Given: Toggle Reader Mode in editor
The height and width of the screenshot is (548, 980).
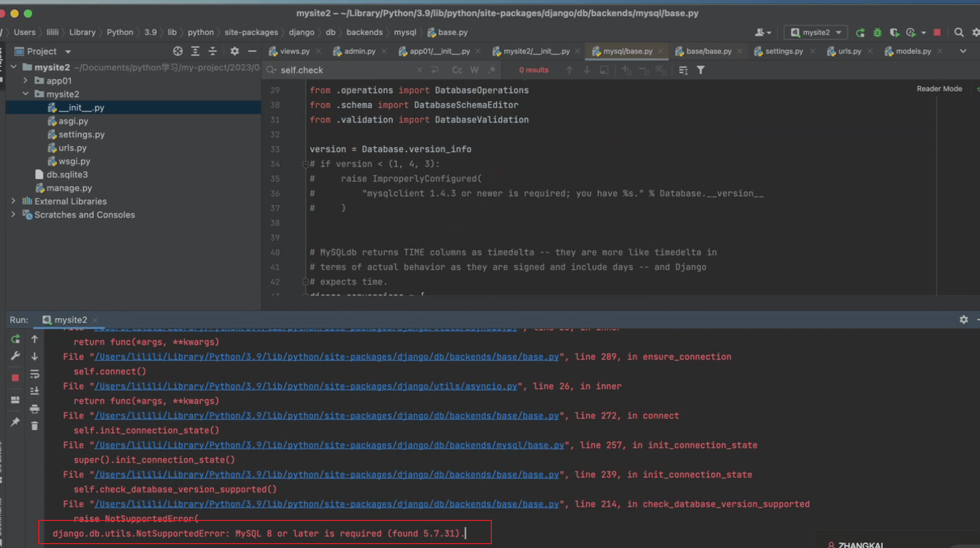Looking at the screenshot, I should click(x=939, y=89).
